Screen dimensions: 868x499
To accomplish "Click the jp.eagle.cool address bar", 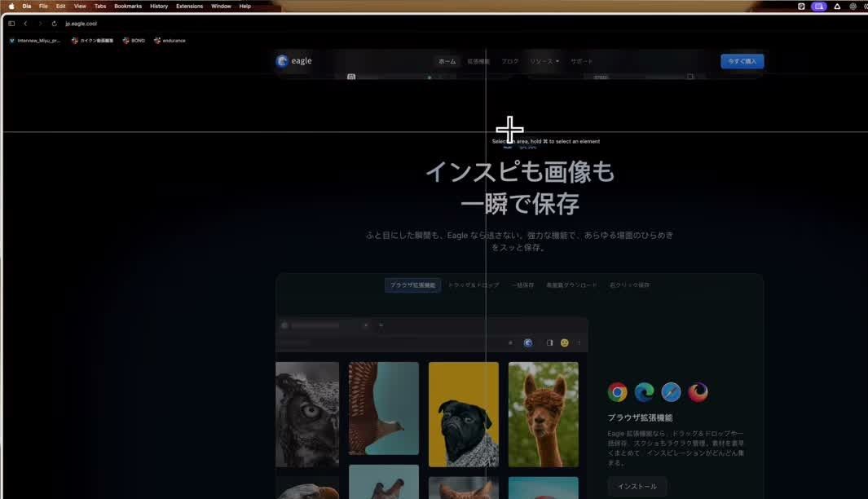I will (x=81, y=24).
